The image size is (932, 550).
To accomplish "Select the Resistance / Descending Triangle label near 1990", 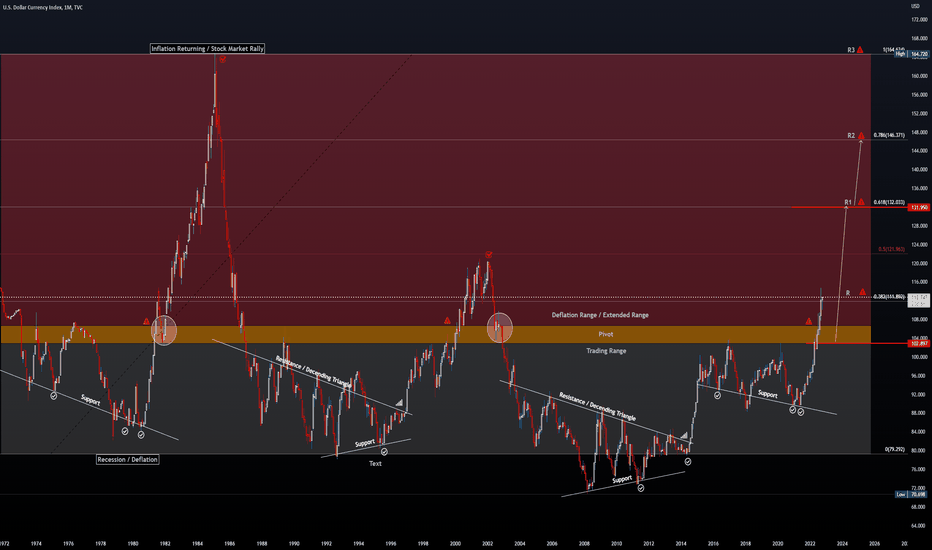I will 314,372.
